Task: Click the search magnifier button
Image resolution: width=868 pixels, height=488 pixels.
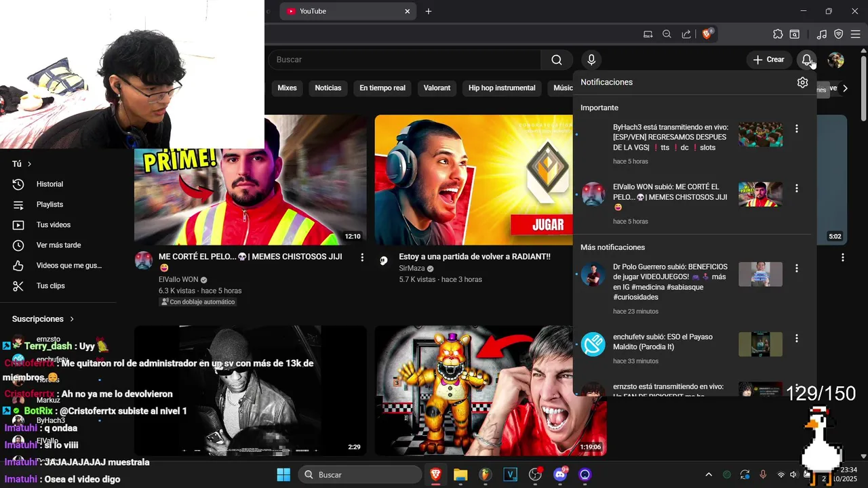Action: coord(557,60)
